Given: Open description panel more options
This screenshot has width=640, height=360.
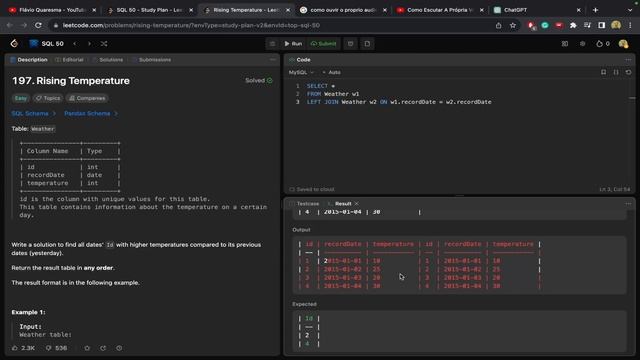Looking at the screenshot, I should [273, 60].
